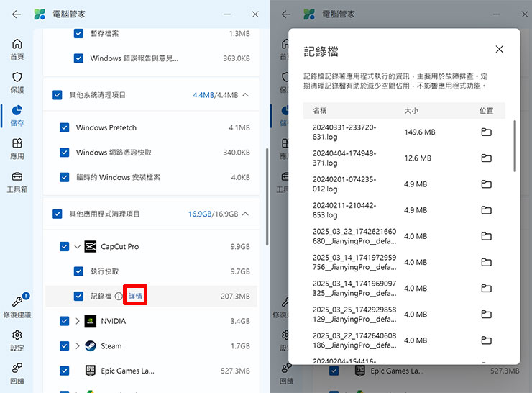Image resolution: width=532 pixels, height=393 pixels.
Task: Open folder for 2025_03_22_1742640608 log
Action: click(486, 340)
